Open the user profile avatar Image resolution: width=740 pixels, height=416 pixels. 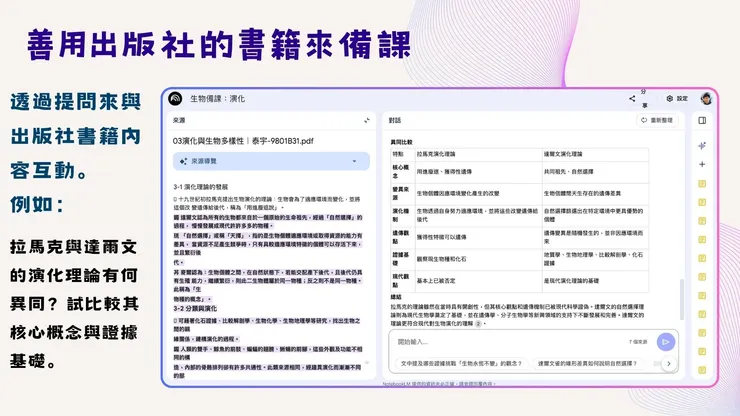point(706,98)
